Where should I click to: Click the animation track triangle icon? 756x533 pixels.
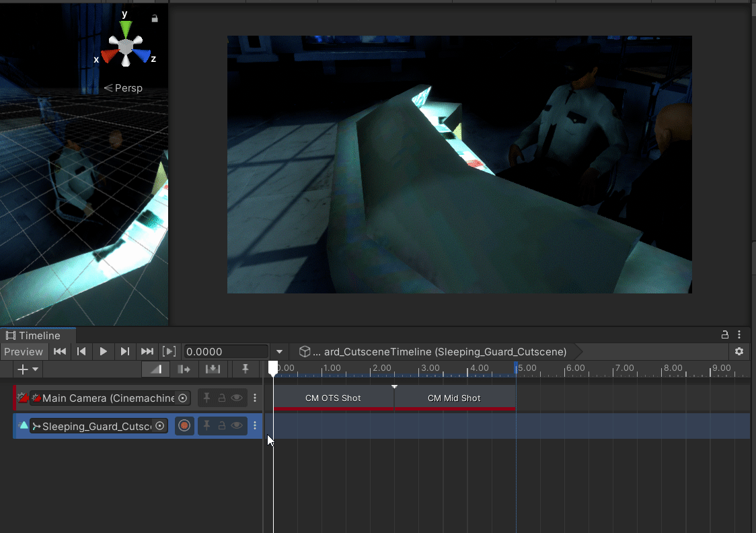click(x=23, y=425)
